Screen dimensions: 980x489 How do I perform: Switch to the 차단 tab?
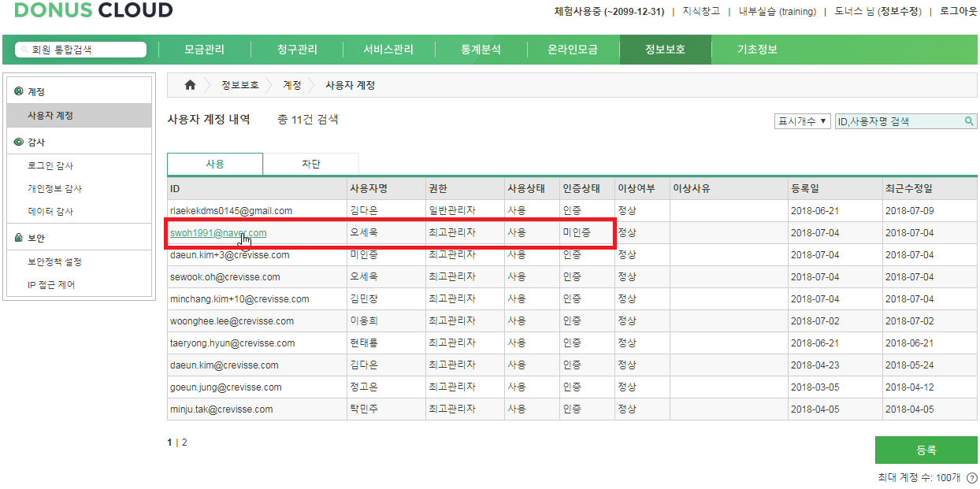[310, 163]
